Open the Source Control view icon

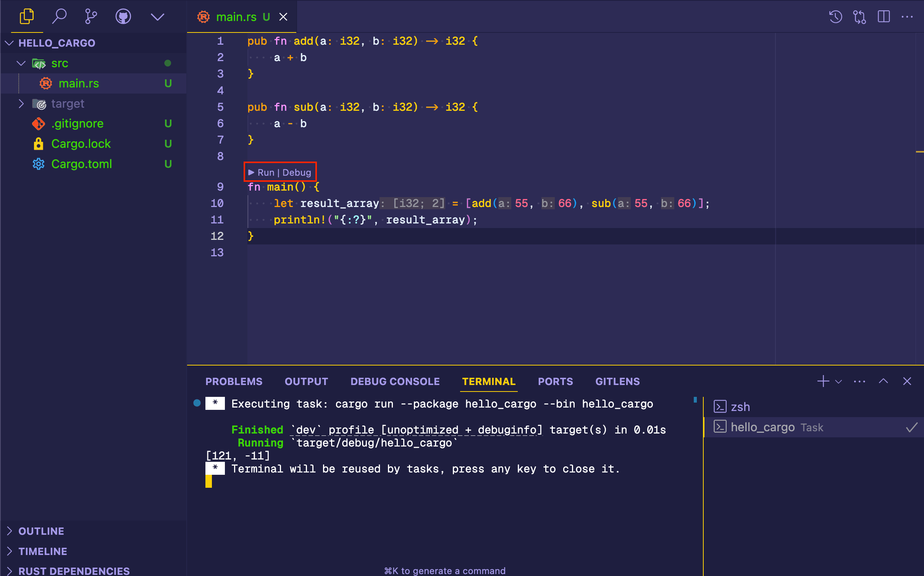pos(90,16)
